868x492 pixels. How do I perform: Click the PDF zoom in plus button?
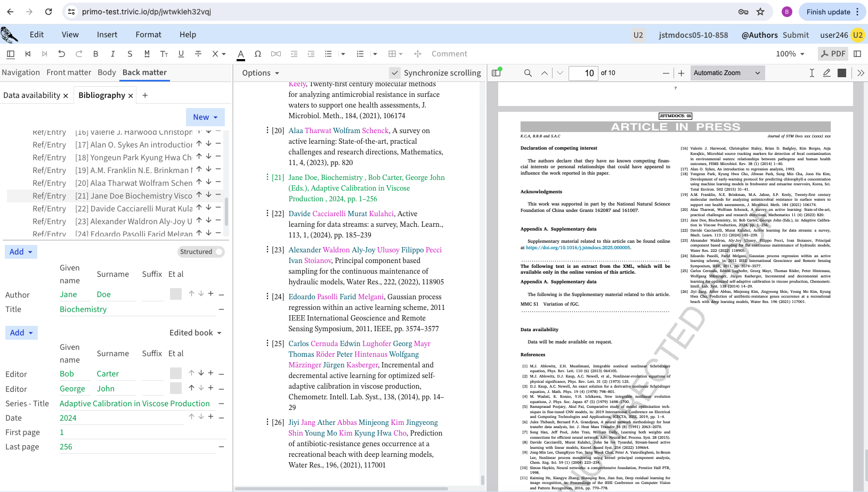click(681, 73)
